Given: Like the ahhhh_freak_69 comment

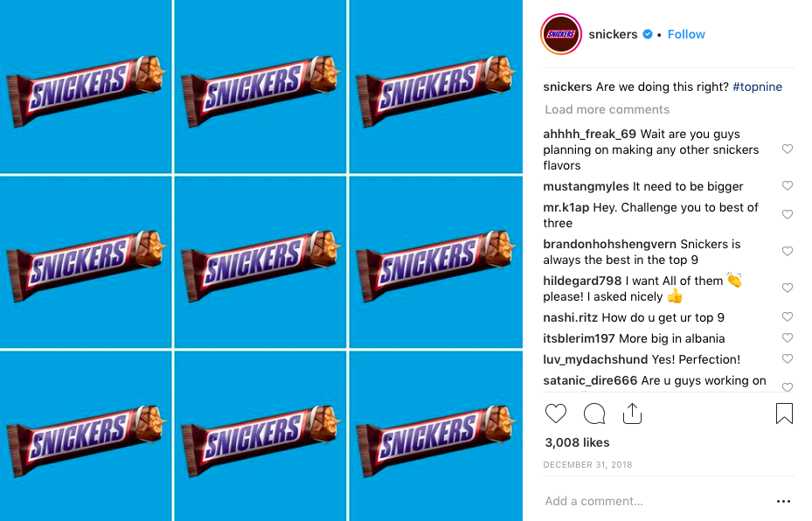Looking at the screenshot, I should pyautogui.click(x=788, y=149).
